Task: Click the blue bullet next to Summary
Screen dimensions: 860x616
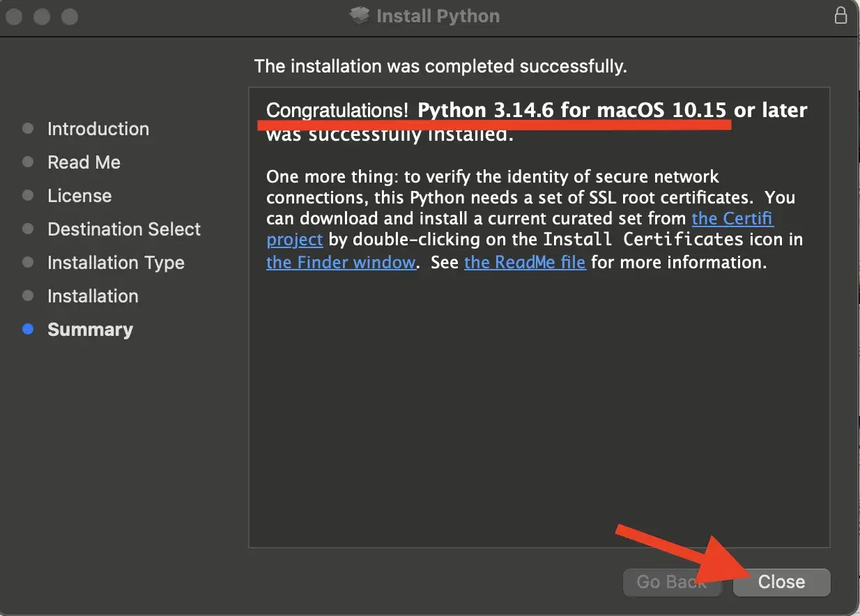Action: click(x=28, y=330)
